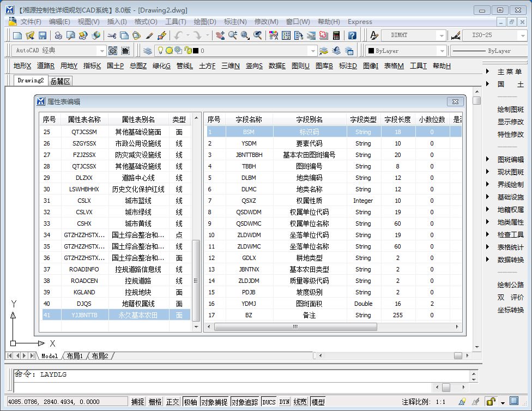Click the Paste clipboard icon
This screenshot has height=411, width=532.
click(x=136, y=35)
